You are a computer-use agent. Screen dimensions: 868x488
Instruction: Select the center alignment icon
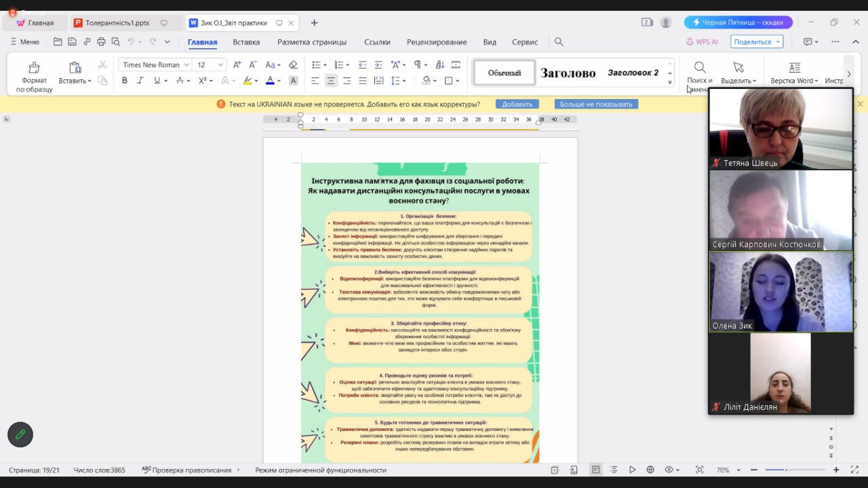(x=331, y=80)
